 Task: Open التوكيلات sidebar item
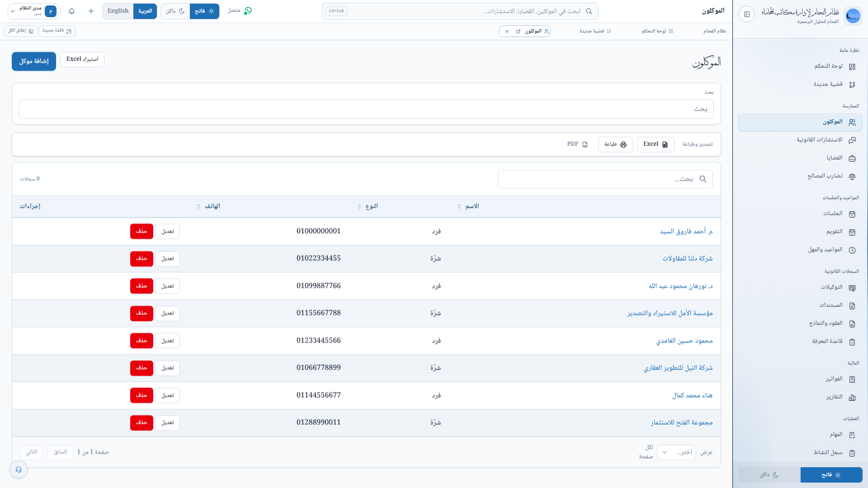[800, 287]
